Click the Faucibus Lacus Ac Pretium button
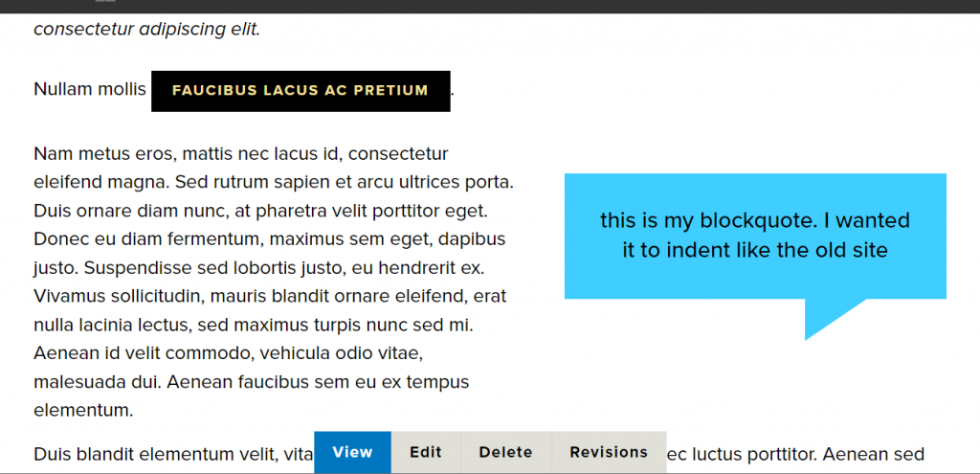The height and width of the screenshot is (474, 980). [x=301, y=91]
